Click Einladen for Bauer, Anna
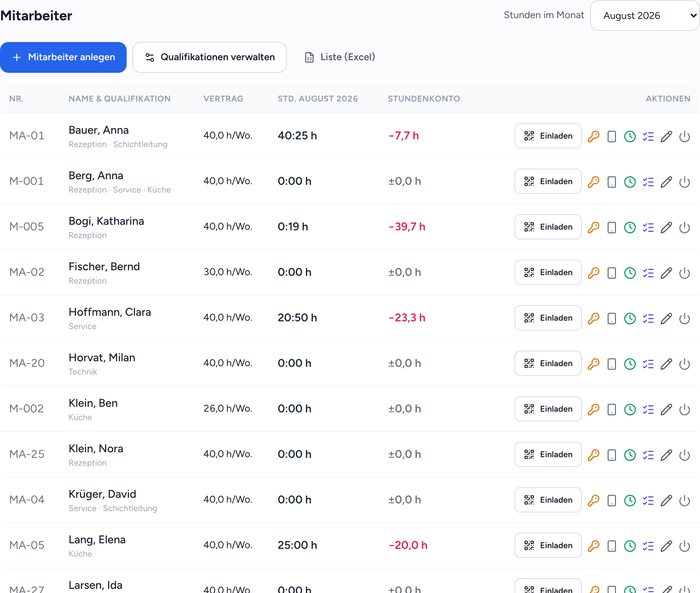700x593 pixels. (548, 136)
